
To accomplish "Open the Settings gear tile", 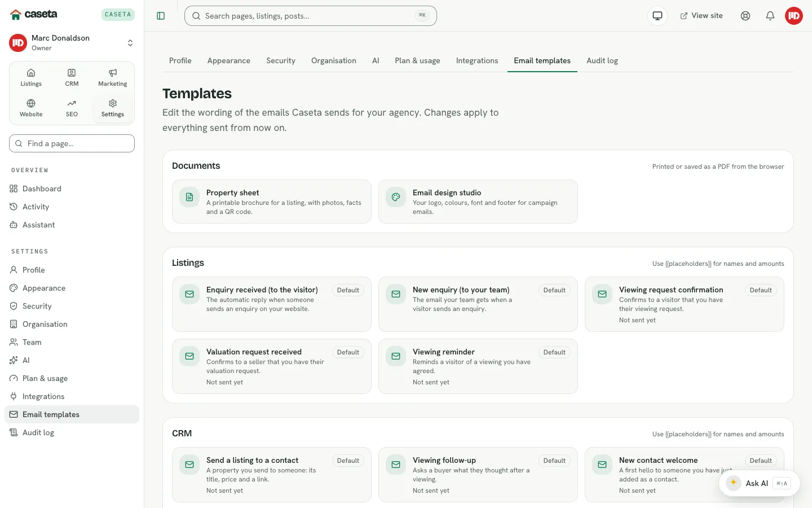I will (113, 108).
